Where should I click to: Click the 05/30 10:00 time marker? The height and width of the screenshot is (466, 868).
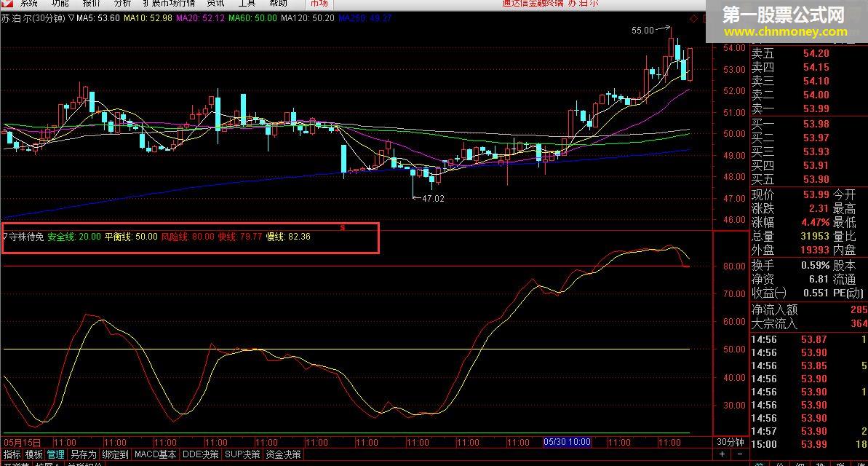tap(567, 442)
